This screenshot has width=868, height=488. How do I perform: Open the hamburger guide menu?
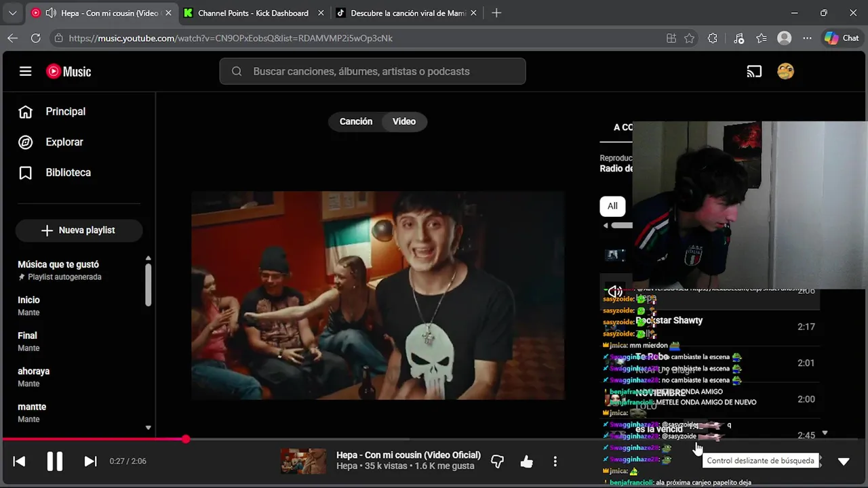coord(25,71)
